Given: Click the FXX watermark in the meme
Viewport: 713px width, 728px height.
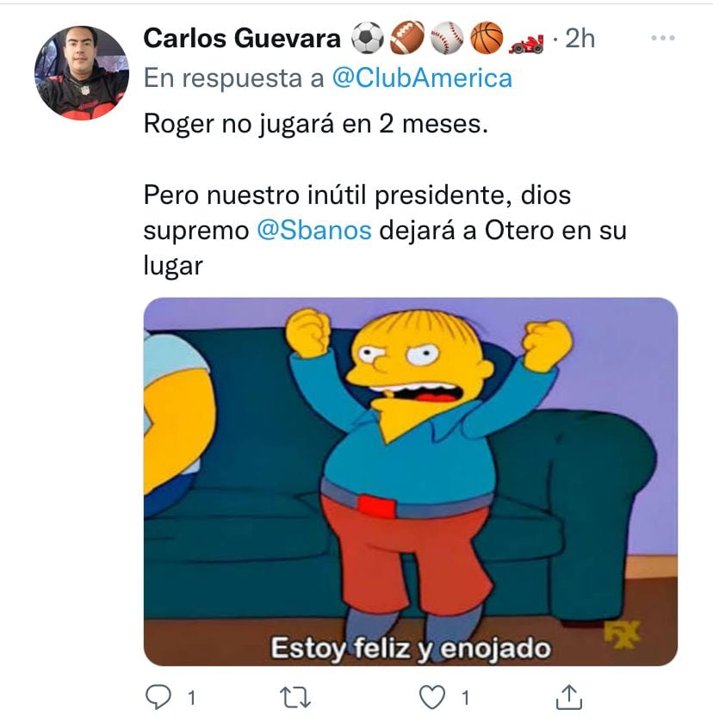Looking at the screenshot, I should pos(622,635).
